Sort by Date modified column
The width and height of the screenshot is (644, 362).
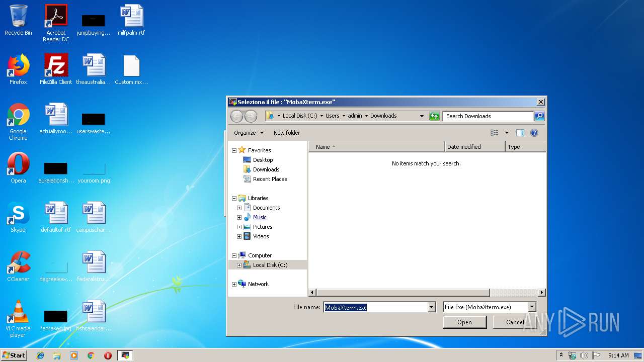coord(475,147)
